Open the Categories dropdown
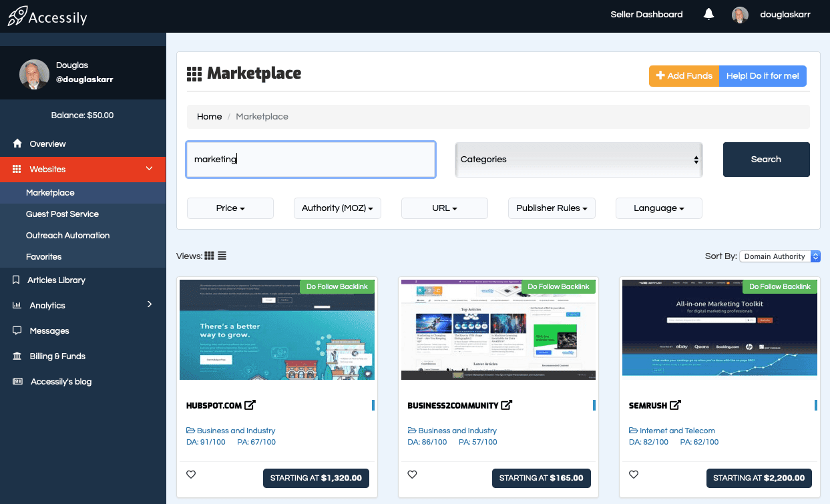The width and height of the screenshot is (830, 504). (578, 160)
